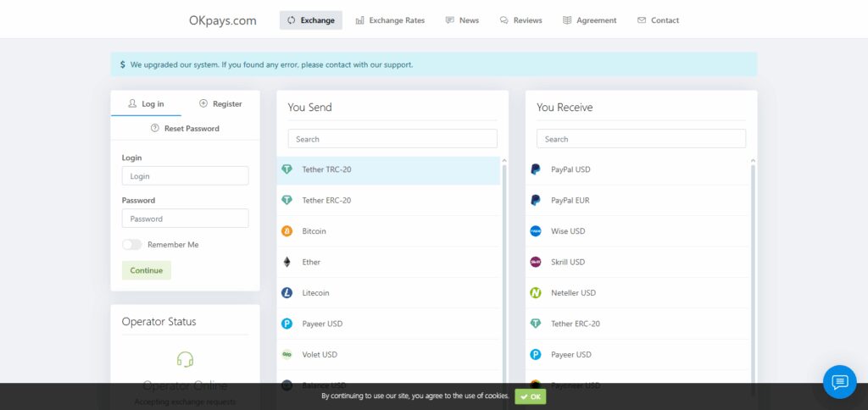Select Ether in You Send list
The height and width of the screenshot is (410, 868).
[x=388, y=263]
